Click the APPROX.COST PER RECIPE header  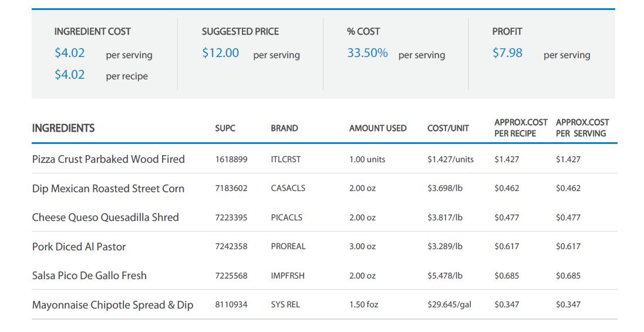click(520, 128)
